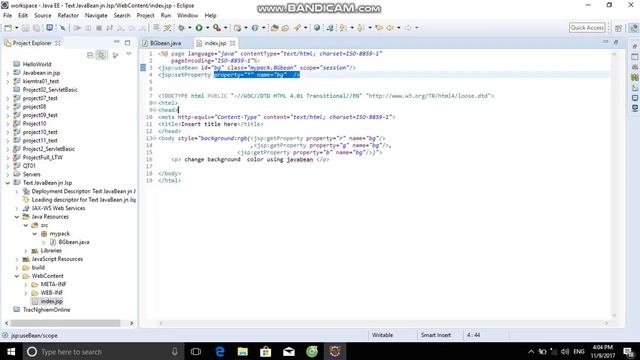Image resolution: width=640 pixels, height=360 pixels.
Task: Expand the Servers node
Action: 8,174
